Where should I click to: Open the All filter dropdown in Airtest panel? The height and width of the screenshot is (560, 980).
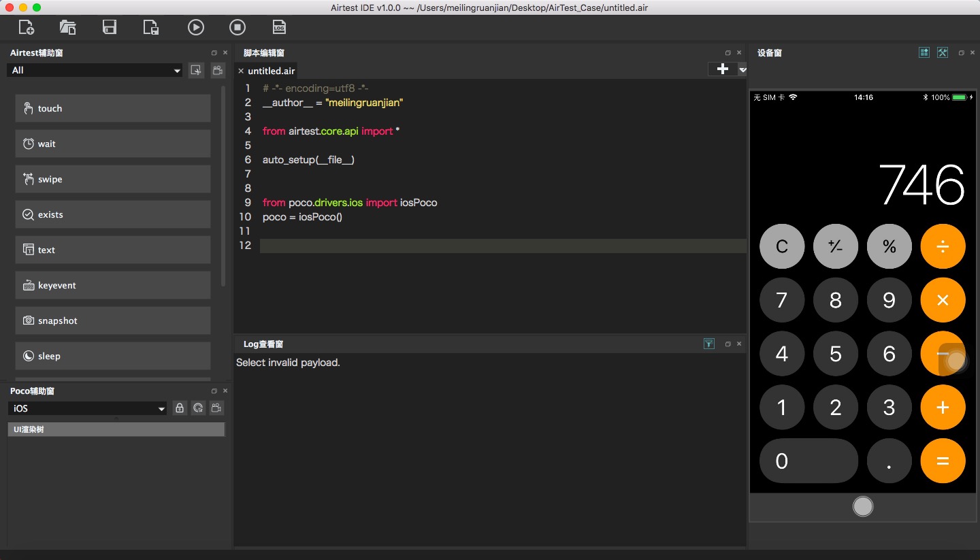pyautogui.click(x=95, y=70)
